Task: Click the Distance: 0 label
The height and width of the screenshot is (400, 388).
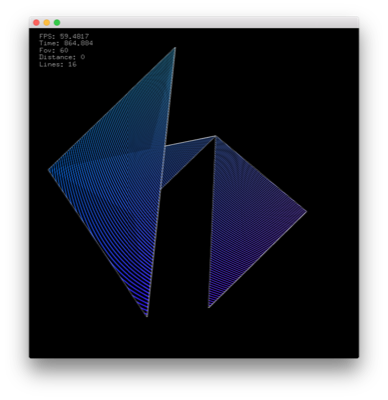Action: pos(62,57)
